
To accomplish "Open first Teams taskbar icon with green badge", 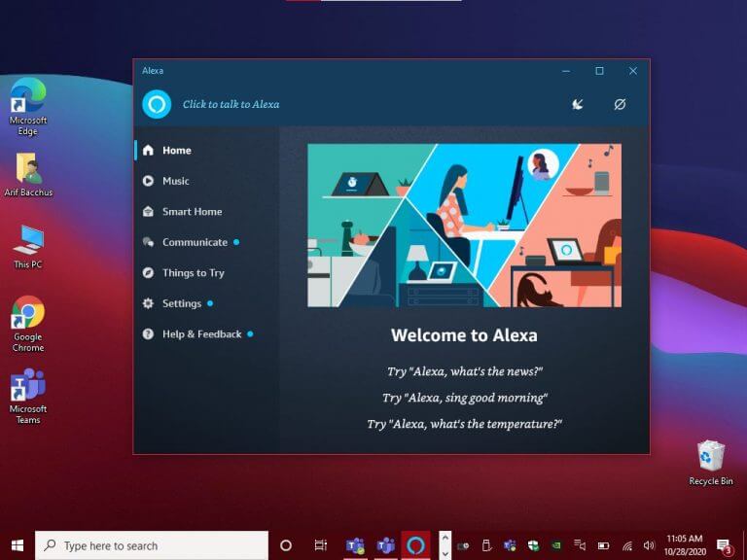I will 355,545.
